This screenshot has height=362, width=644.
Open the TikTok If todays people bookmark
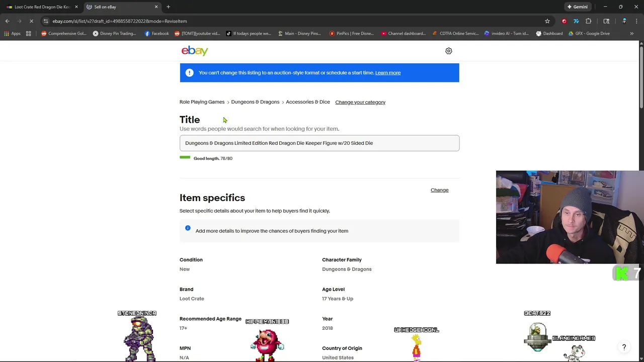click(x=248, y=34)
